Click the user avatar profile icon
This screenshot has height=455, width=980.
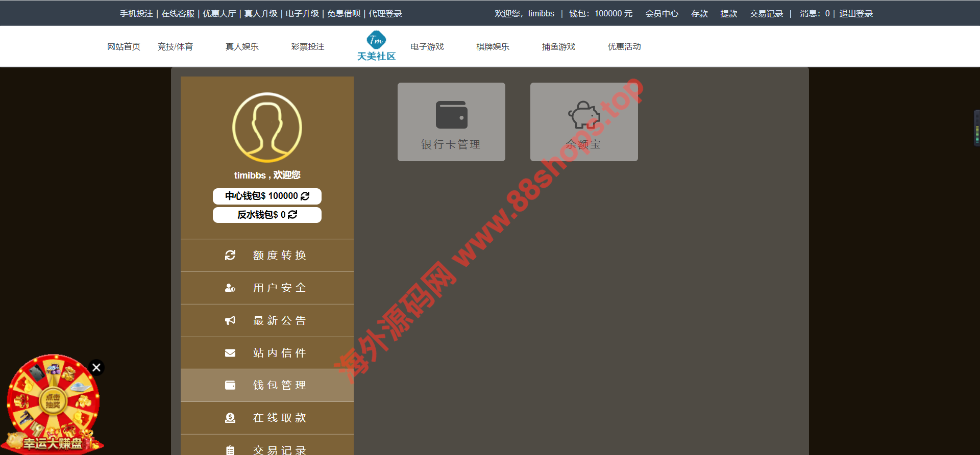[x=267, y=128]
